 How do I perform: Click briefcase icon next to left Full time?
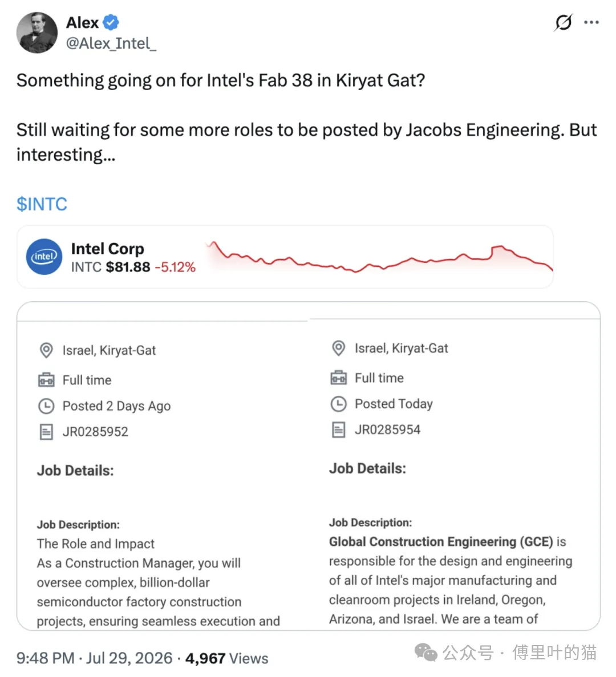coord(46,380)
